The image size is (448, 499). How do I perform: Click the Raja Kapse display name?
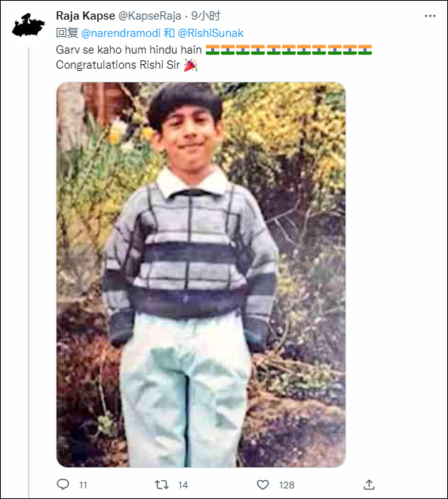pyautogui.click(x=85, y=16)
